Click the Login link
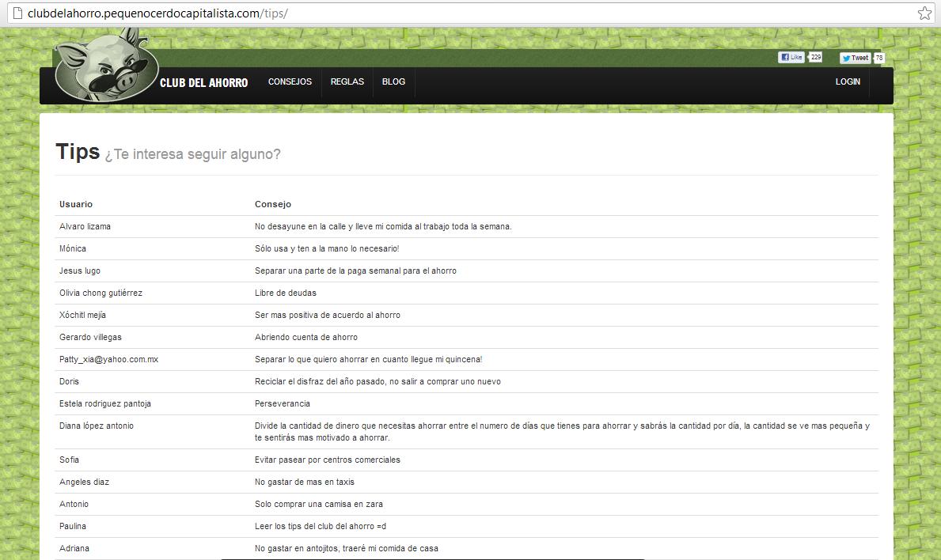The width and height of the screenshot is (941, 560). click(x=848, y=82)
